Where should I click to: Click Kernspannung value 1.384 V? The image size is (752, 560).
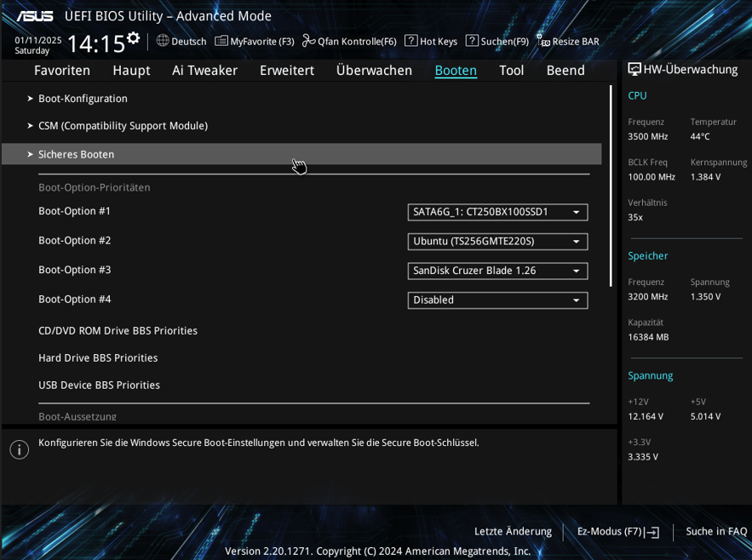[705, 177]
